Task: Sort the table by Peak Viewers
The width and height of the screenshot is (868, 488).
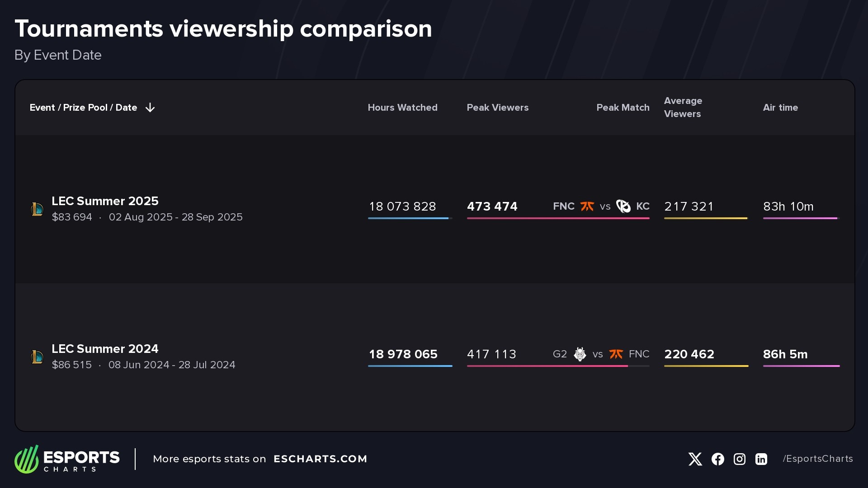Action: point(497,108)
